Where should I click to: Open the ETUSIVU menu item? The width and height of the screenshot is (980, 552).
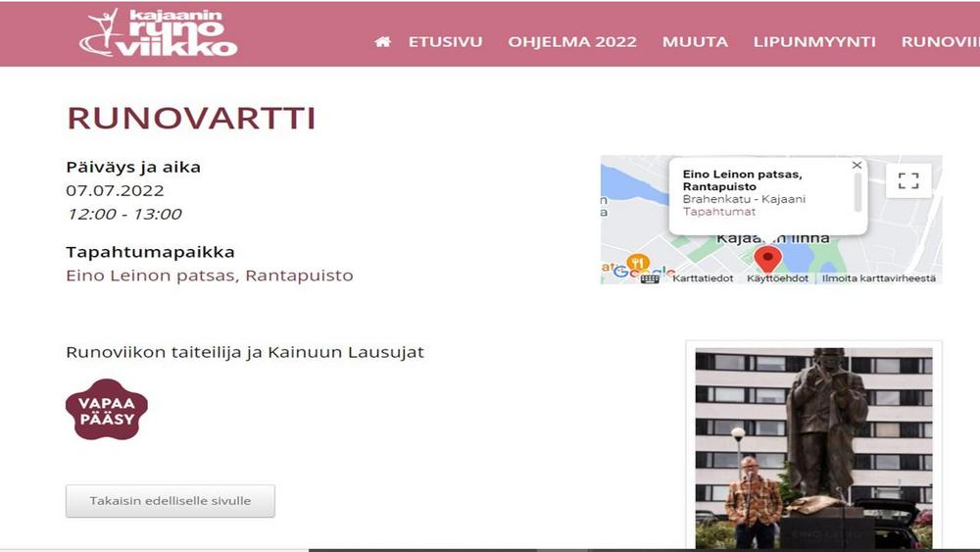coord(445,42)
